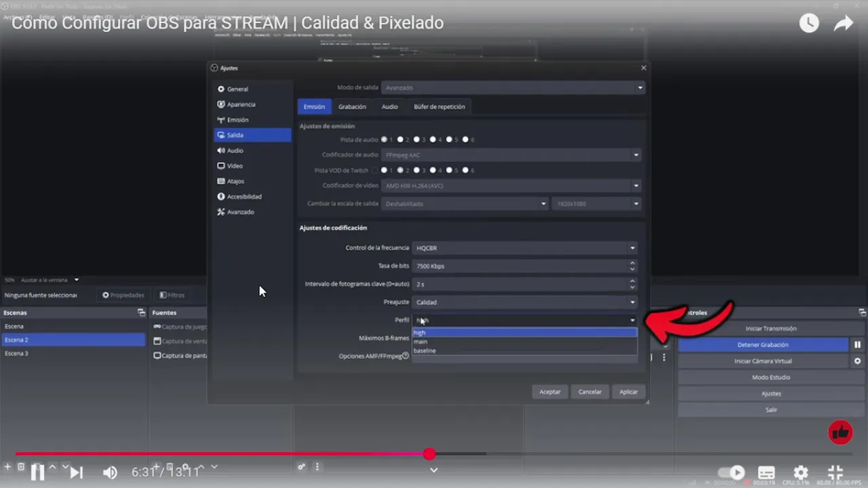Click Aplicar in the Ajustes dialog
The image size is (868, 488).
(x=629, y=392)
